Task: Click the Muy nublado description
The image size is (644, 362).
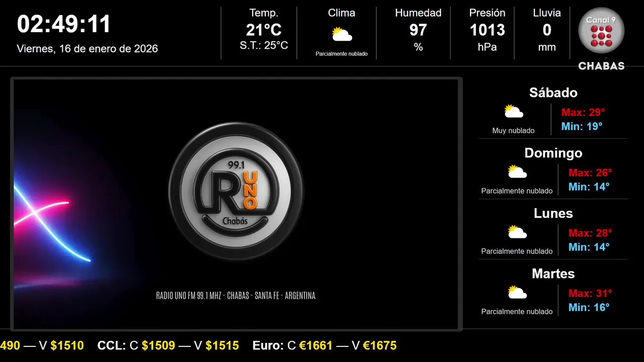Action: point(514,131)
